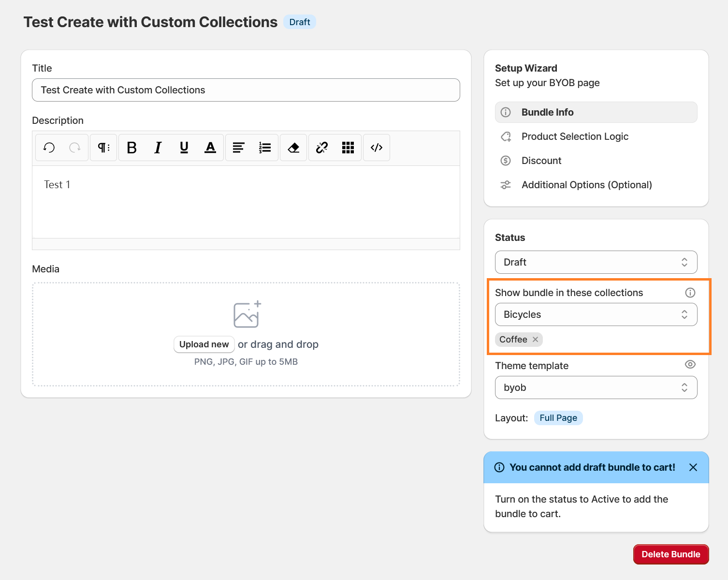Expand the Bicycles collections dropdown

click(596, 314)
